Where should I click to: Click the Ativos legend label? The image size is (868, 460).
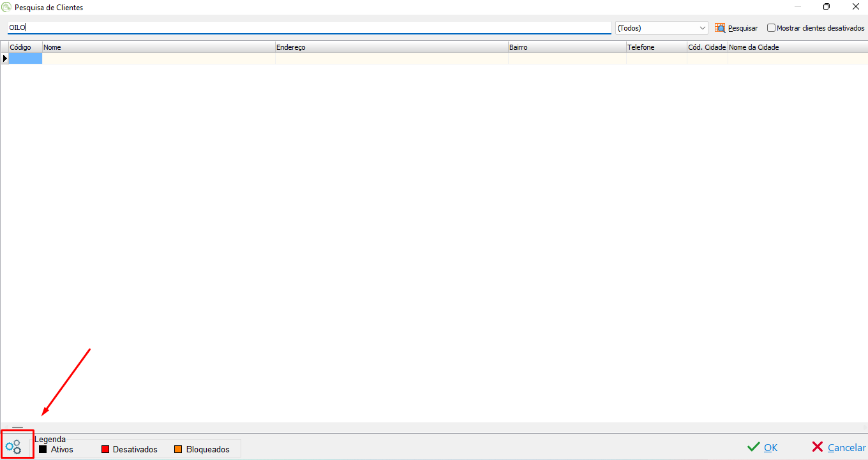(x=62, y=449)
